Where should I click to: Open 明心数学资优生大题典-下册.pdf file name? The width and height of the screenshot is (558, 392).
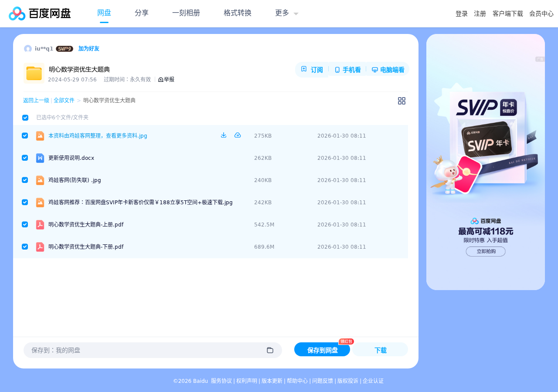pos(86,247)
